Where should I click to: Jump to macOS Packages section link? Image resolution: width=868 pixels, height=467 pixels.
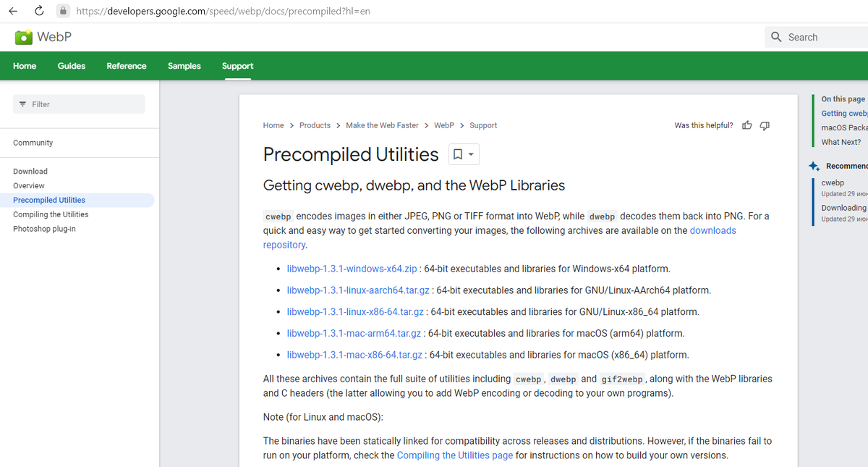(x=844, y=127)
